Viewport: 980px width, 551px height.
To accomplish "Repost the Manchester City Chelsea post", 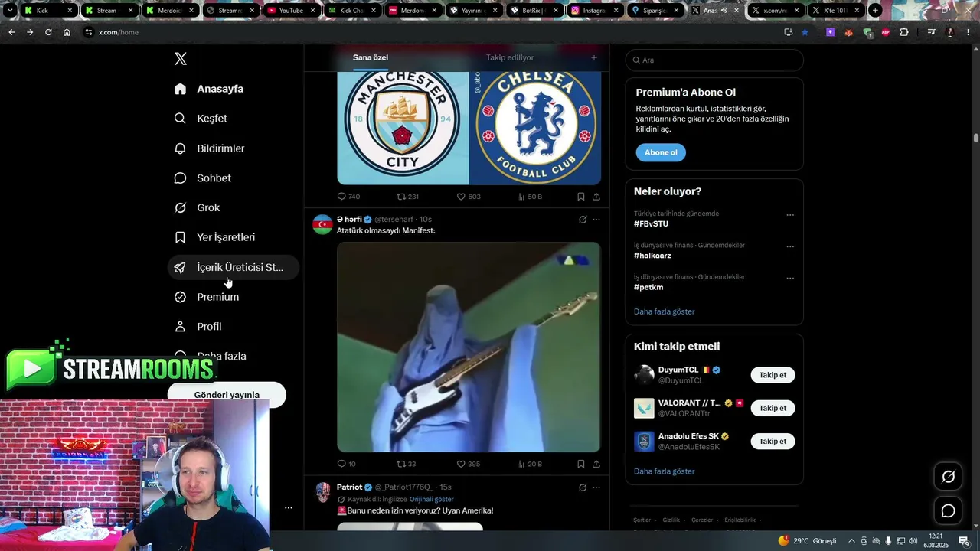I will [x=407, y=197].
